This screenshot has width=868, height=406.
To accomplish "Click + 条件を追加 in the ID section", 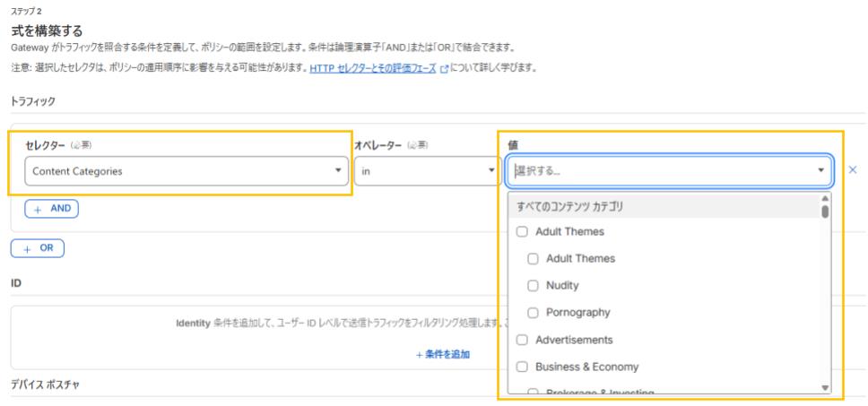I will tap(442, 354).
